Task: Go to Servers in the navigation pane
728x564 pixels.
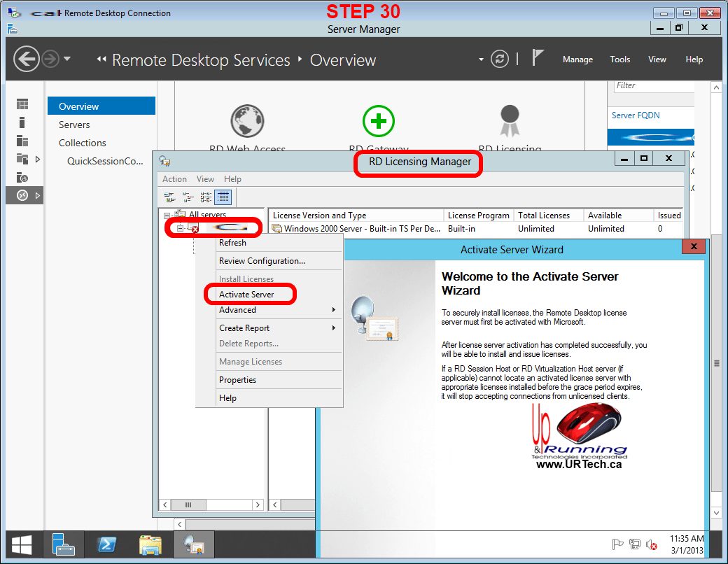Action: 74,125
